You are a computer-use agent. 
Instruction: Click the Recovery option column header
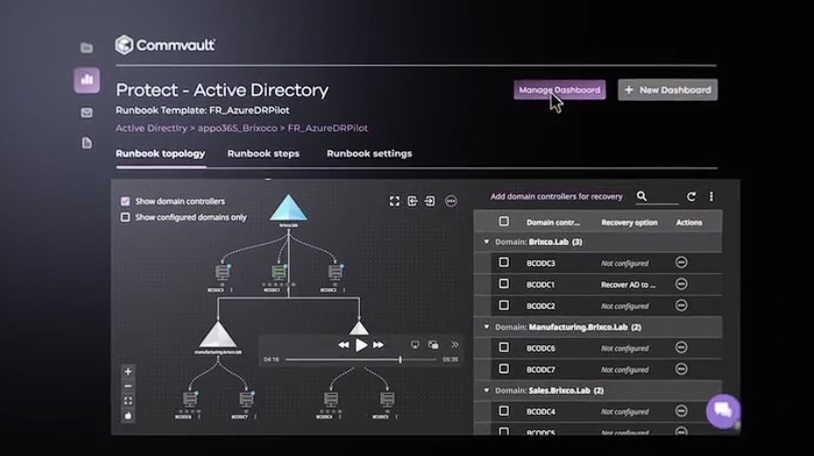tap(629, 222)
